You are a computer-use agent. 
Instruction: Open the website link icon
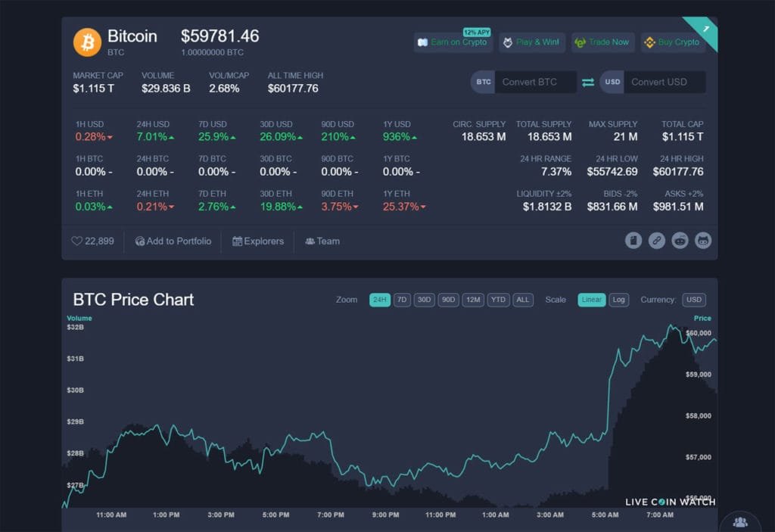point(657,241)
